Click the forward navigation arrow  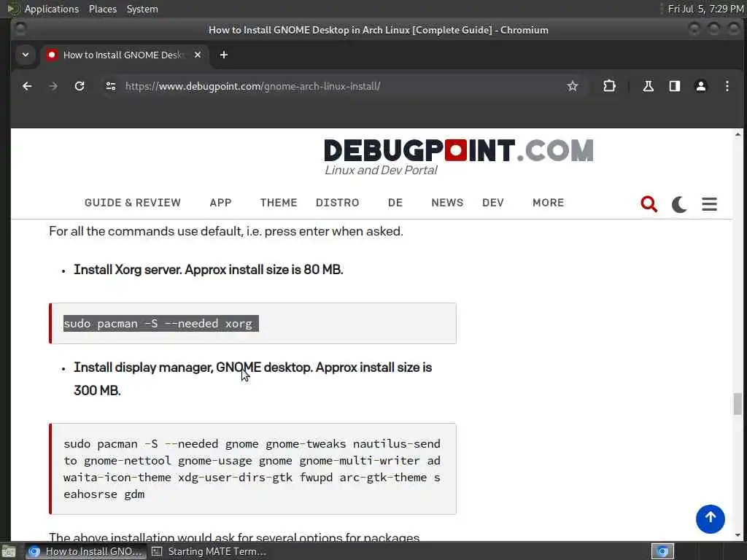coord(53,86)
